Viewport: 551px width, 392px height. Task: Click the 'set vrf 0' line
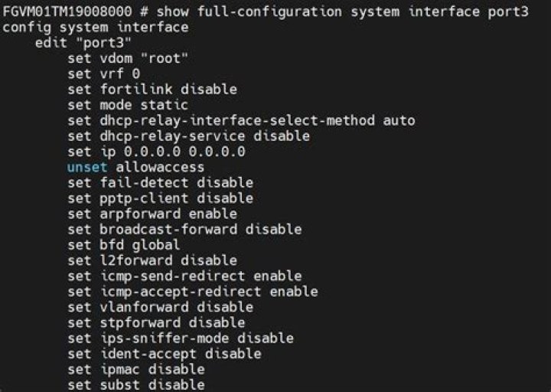103,73
